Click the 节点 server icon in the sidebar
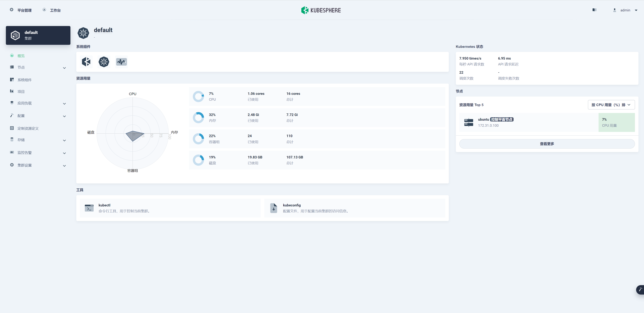The image size is (644, 313). [x=12, y=67]
